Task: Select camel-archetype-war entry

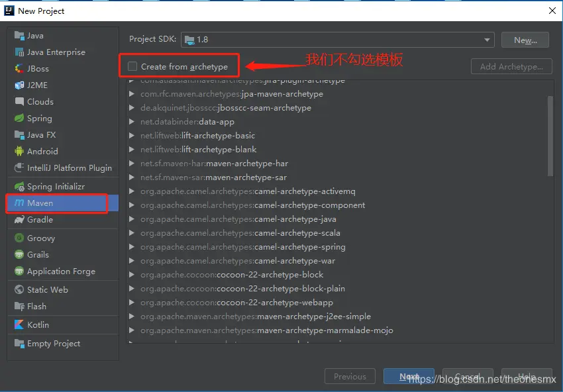Action: (x=238, y=261)
